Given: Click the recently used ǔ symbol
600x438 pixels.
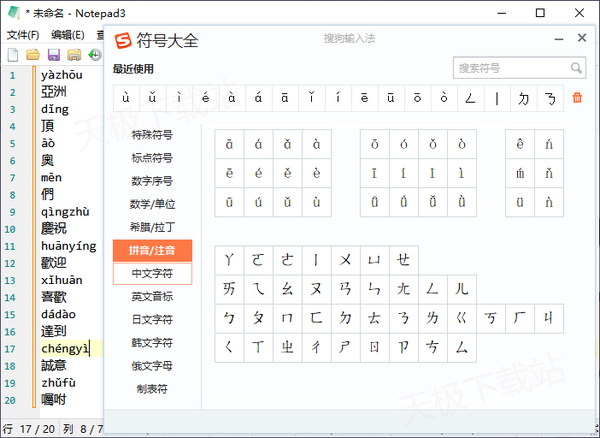Looking at the screenshot, I should point(152,98).
